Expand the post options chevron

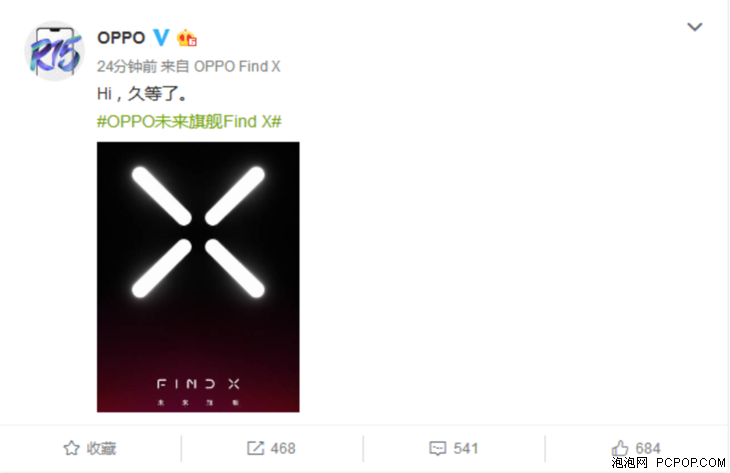point(695,27)
